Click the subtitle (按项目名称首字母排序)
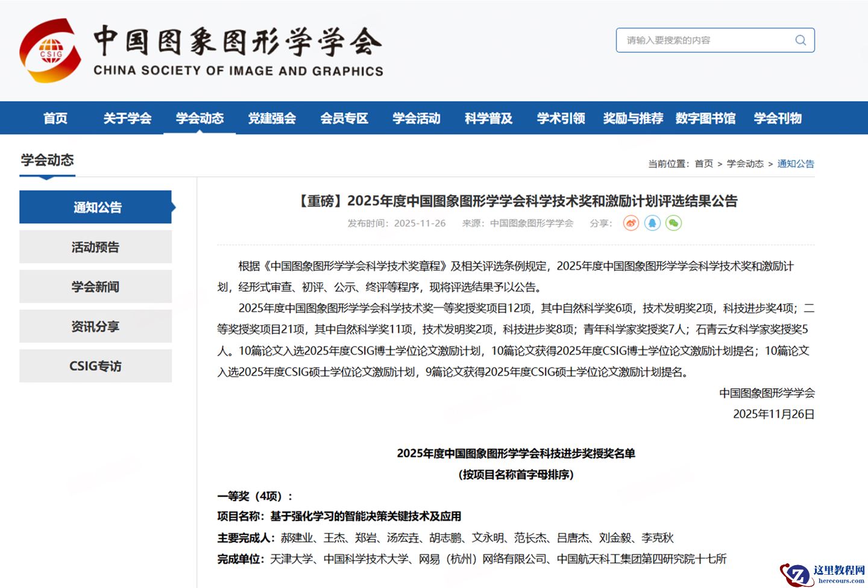The width and height of the screenshot is (868, 588). coord(516,475)
